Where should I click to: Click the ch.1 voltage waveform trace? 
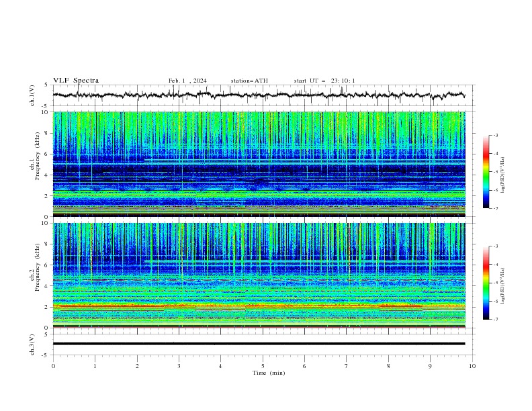(x=259, y=95)
